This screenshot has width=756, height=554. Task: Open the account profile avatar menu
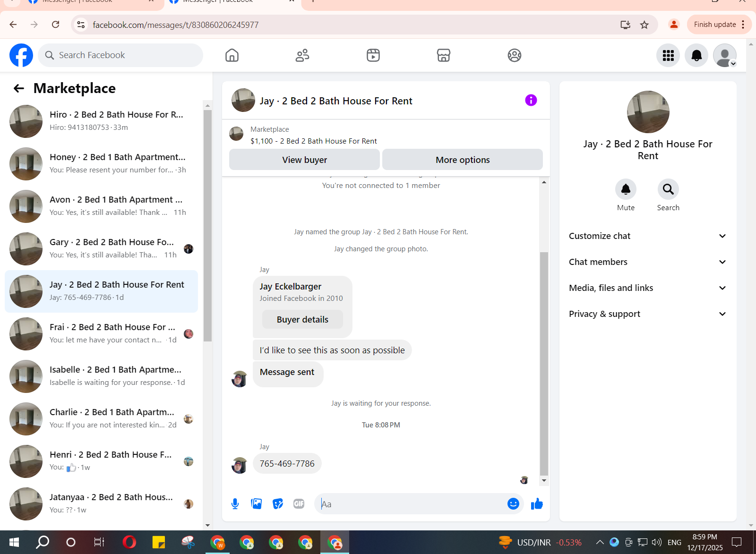[x=725, y=55]
